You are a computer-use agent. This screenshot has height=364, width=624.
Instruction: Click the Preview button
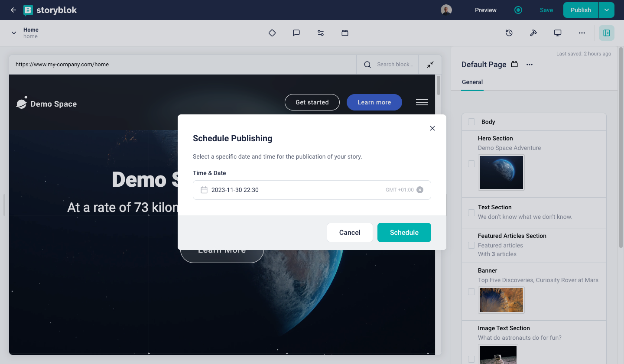(x=486, y=10)
